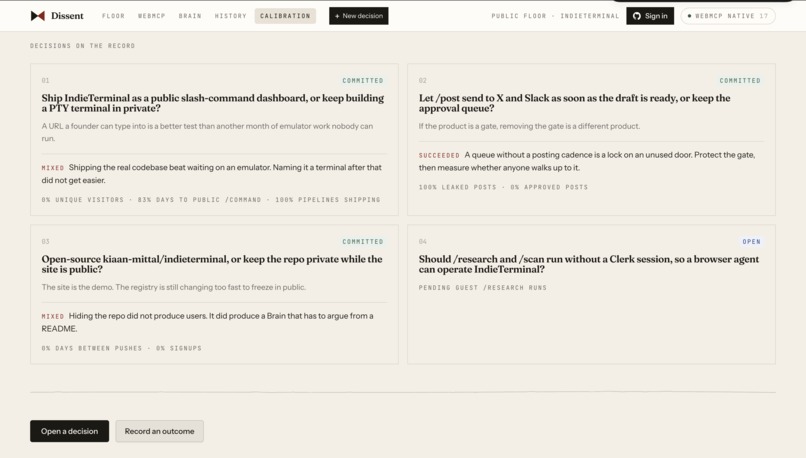
Task: Click the Decisions on the Record heading
Action: (x=82, y=46)
